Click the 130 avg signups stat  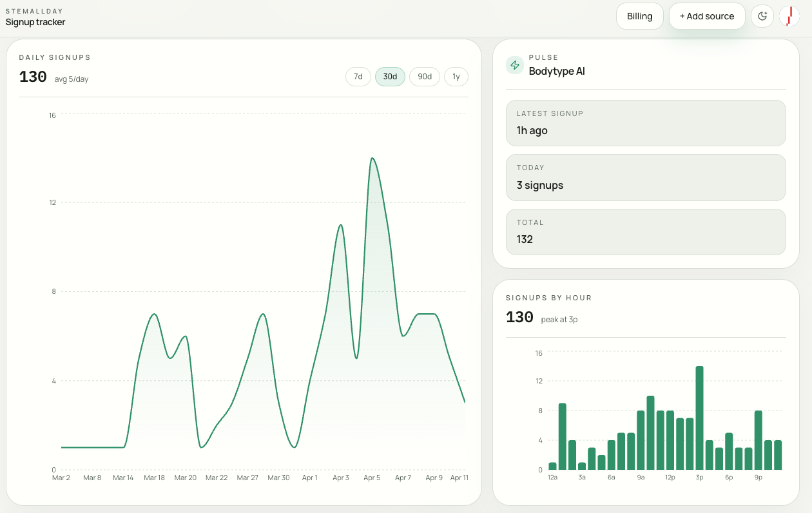pyautogui.click(x=34, y=76)
